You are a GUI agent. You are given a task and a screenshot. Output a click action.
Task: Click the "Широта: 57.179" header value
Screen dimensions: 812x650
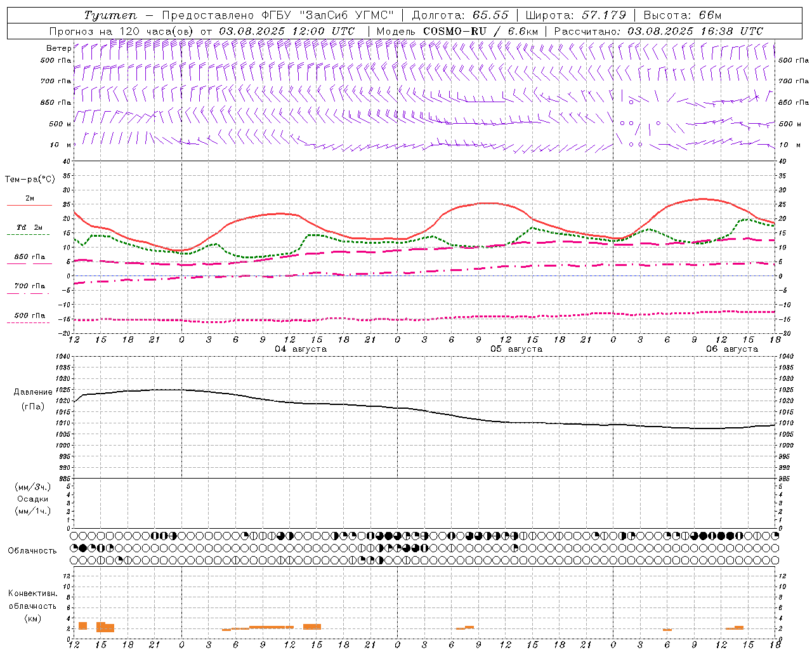point(576,15)
